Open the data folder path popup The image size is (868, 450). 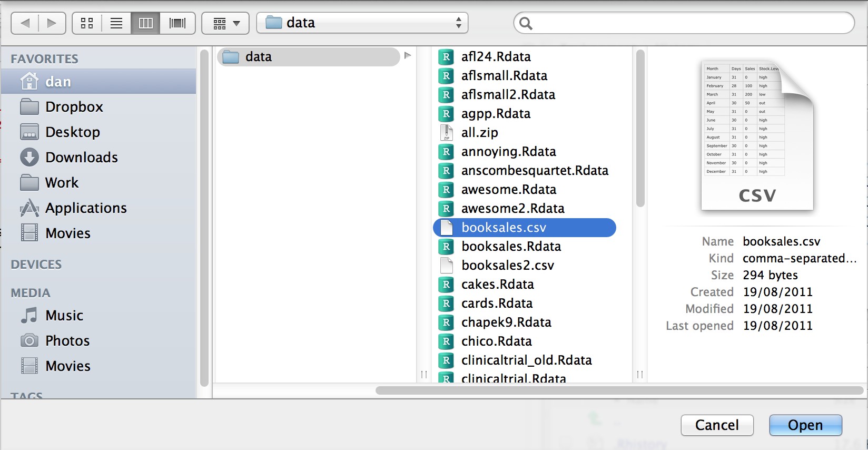click(x=362, y=23)
